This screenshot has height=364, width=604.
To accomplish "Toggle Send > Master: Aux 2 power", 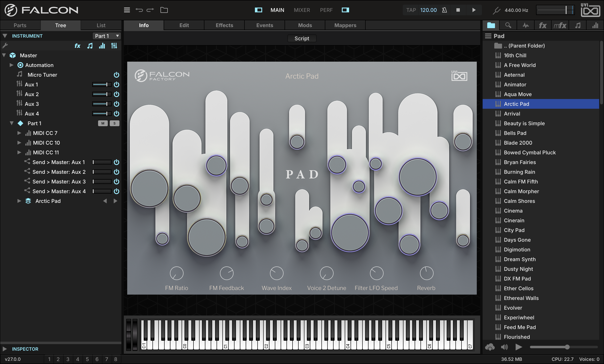I will (117, 172).
